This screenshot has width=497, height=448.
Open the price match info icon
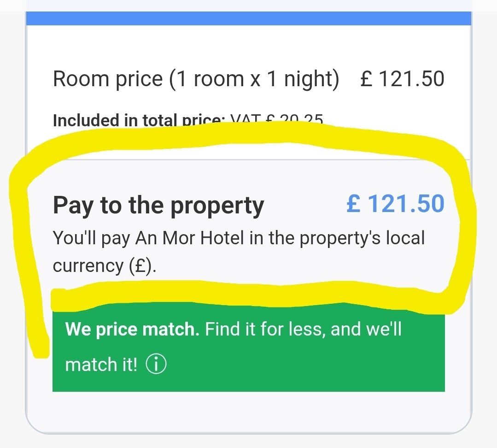[156, 365]
